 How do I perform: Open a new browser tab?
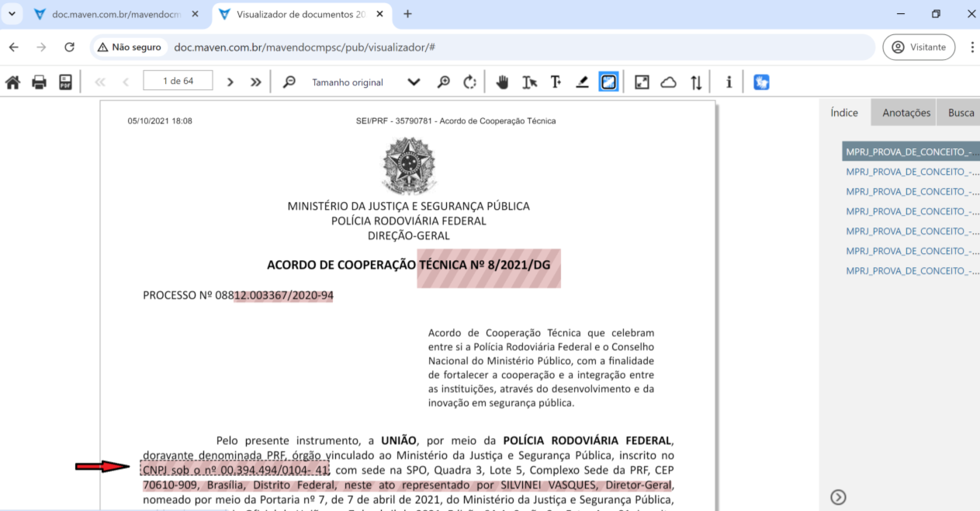407,14
